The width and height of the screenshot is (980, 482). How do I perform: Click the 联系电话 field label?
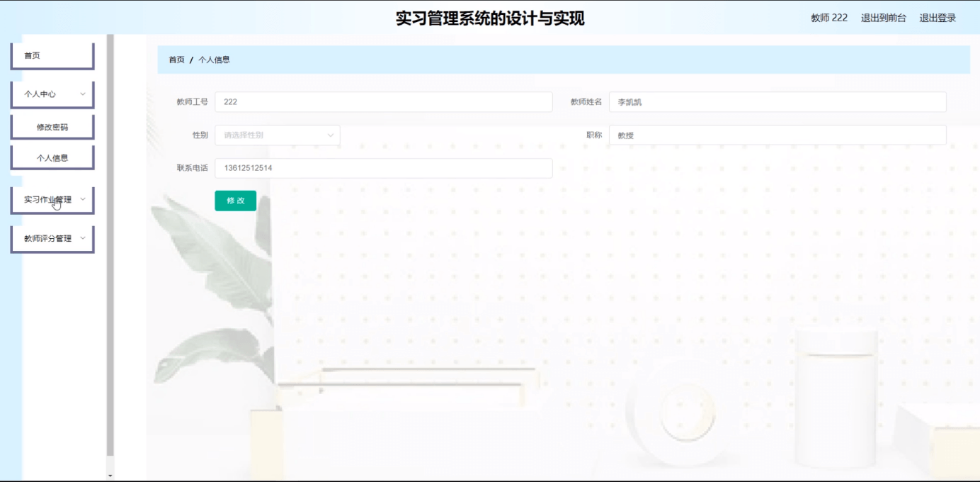coord(192,168)
